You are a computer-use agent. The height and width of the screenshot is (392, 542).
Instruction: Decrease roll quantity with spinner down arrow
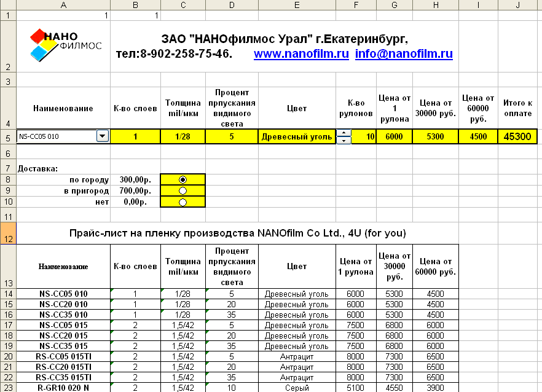click(344, 140)
